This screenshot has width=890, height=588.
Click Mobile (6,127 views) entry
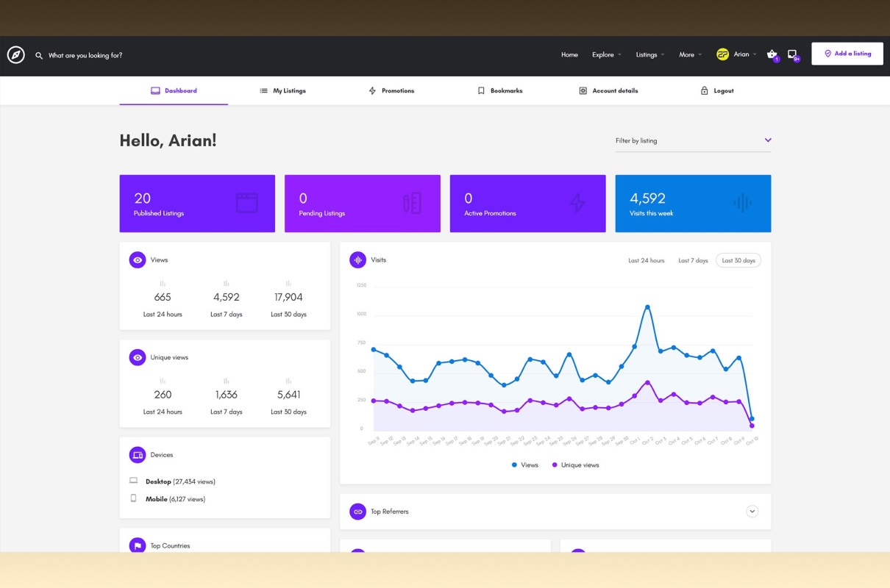coord(175,499)
